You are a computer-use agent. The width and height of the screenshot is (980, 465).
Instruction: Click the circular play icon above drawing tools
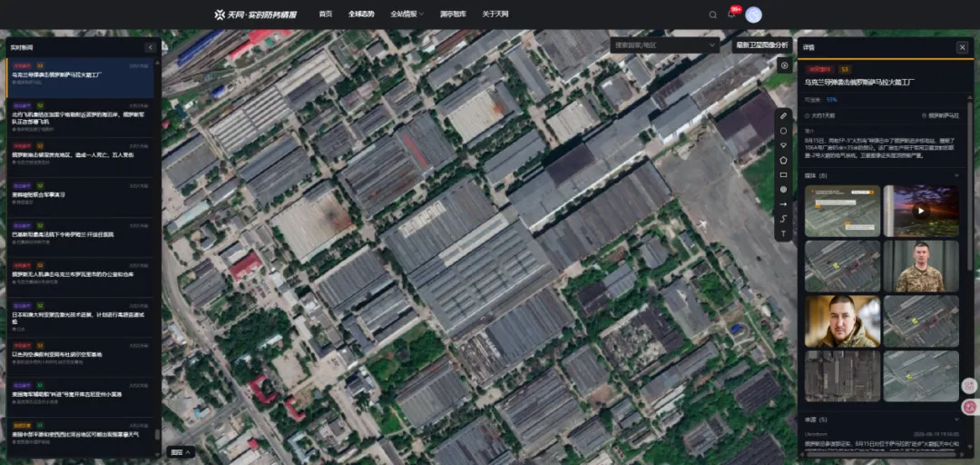click(x=784, y=65)
